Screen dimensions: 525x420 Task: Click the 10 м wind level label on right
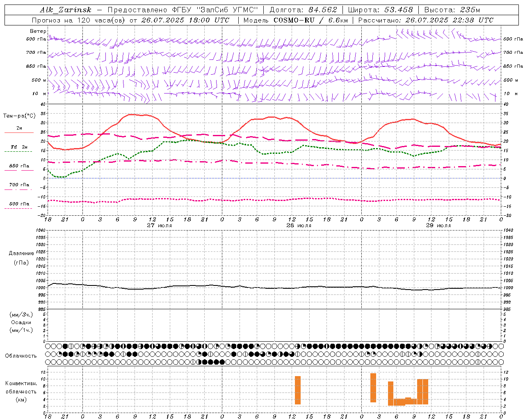(511, 94)
